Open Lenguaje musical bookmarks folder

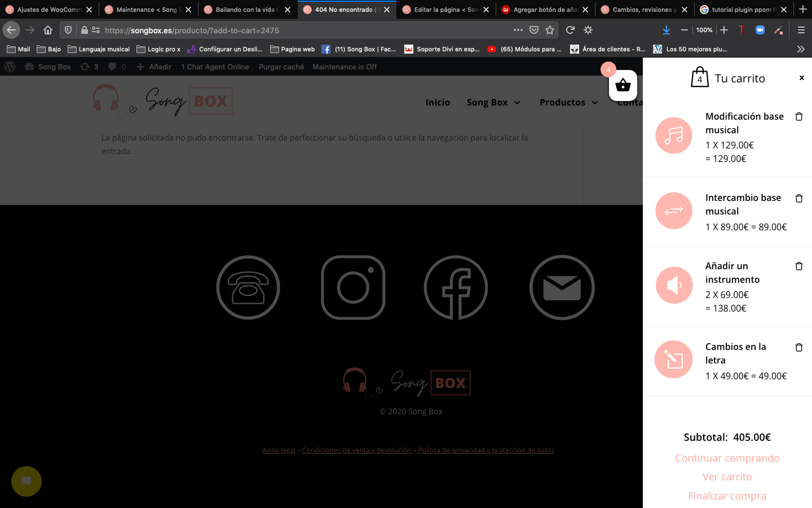(99, 49)
